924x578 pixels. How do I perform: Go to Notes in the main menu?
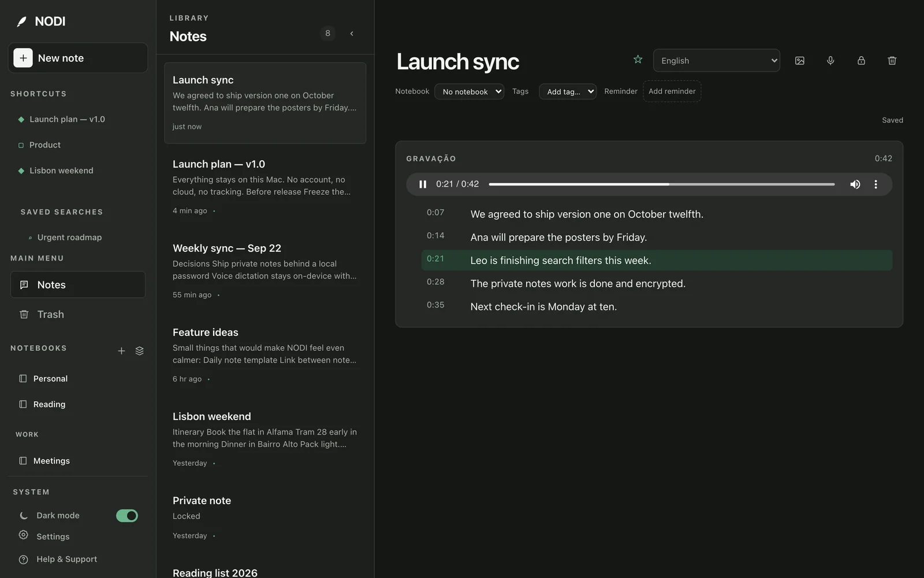point(78,284)
